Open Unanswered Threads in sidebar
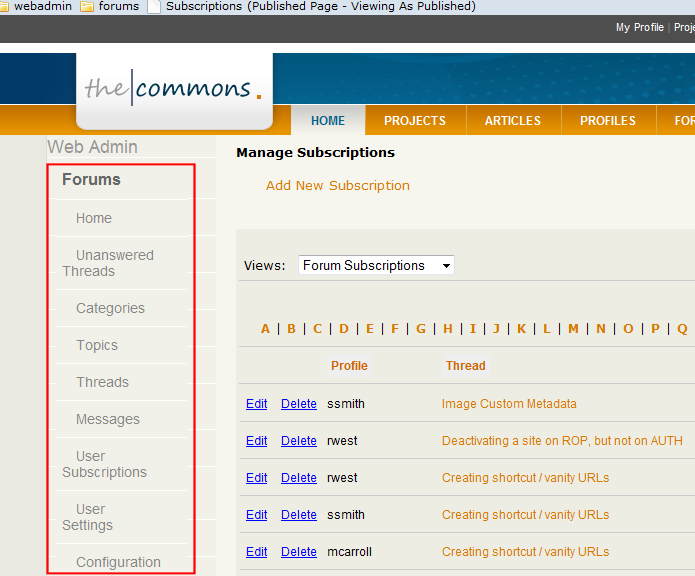This screenshot has width=695, height=576. [108, 263]
